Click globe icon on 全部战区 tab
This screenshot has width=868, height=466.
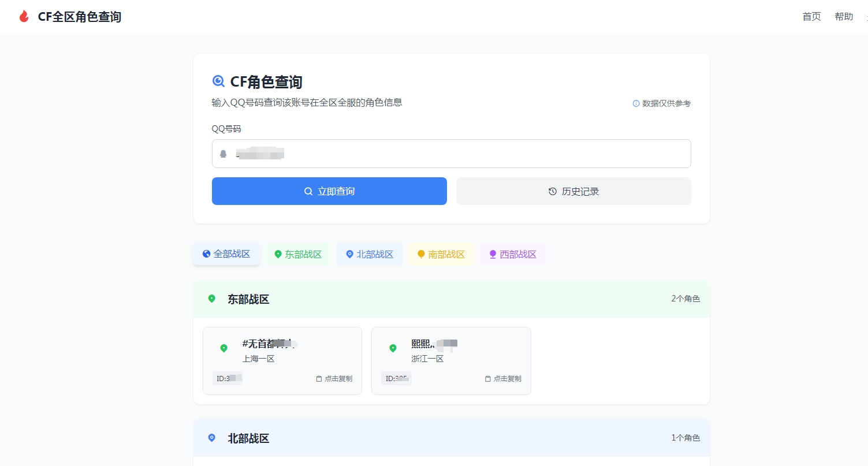[x=206, y=254]
